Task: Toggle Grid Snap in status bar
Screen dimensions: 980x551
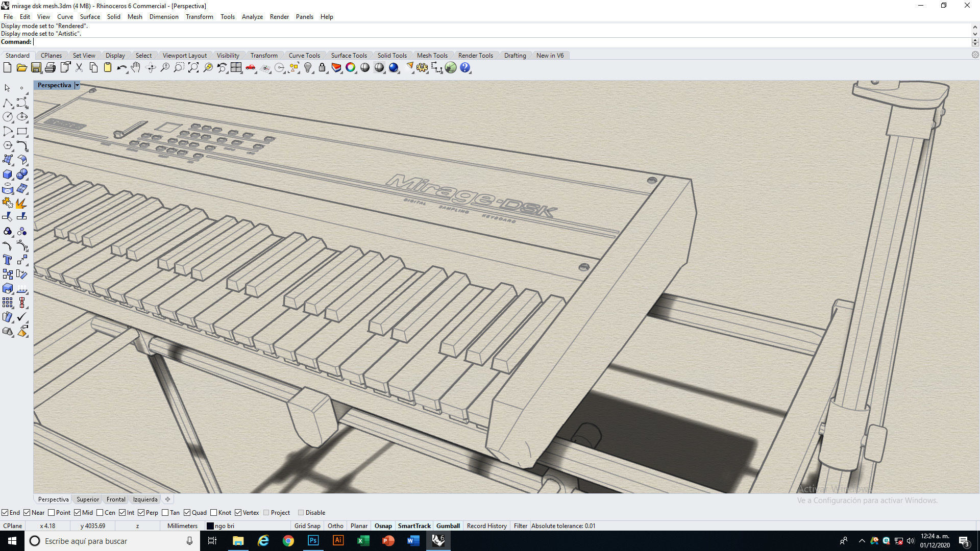Action: pos(307,526)
